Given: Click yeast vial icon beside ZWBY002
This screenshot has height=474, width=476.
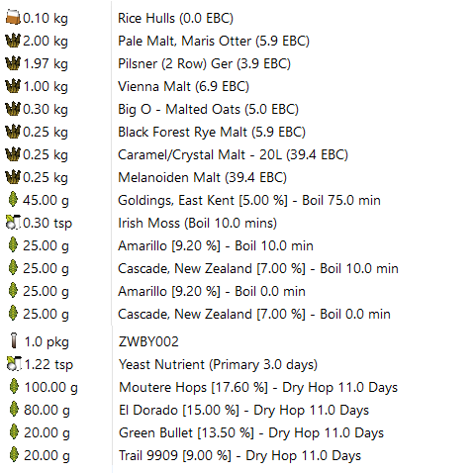Looking at the screenshot, I should (14, 341).
